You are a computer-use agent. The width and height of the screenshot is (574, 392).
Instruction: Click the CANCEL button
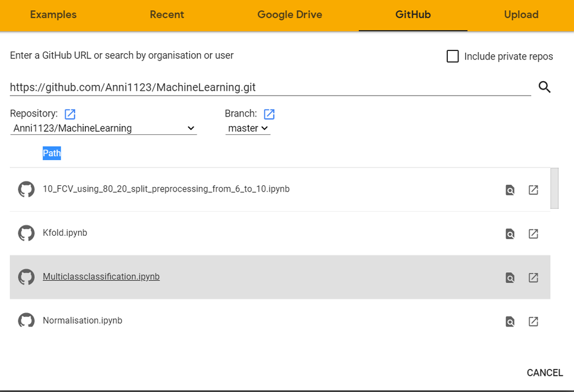tap(545, 372)
